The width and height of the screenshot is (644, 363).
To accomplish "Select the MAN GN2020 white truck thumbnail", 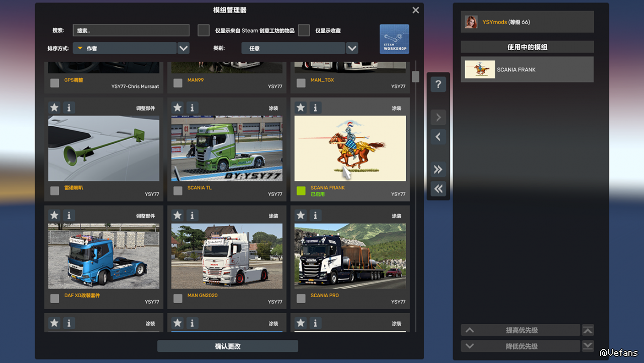I will click(227, 256).
